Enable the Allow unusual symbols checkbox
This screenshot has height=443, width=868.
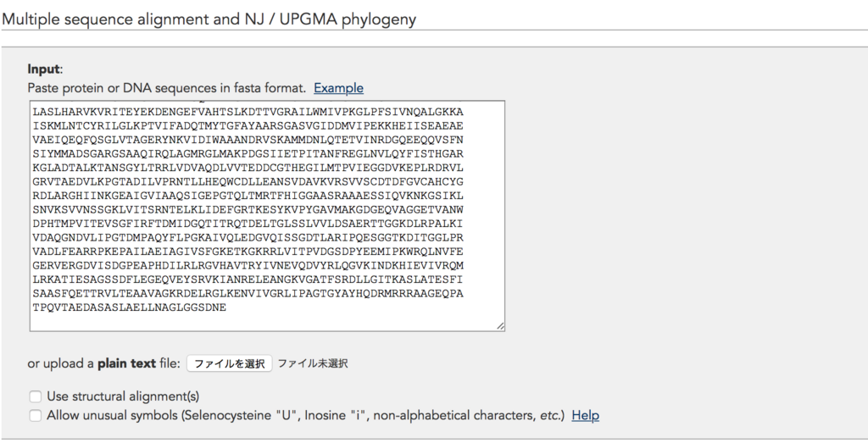click(36, 415)
